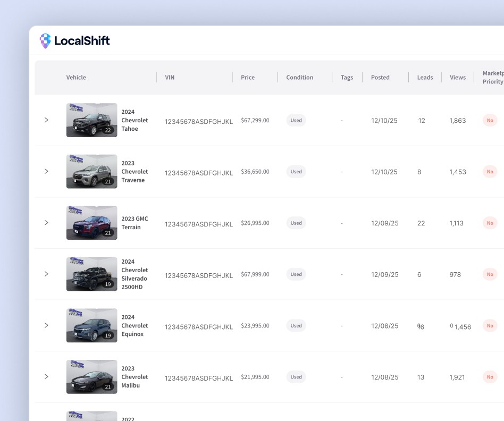504x421 pixels.
Task: Click the 978 views value
Action: click(x=455, y=274)
